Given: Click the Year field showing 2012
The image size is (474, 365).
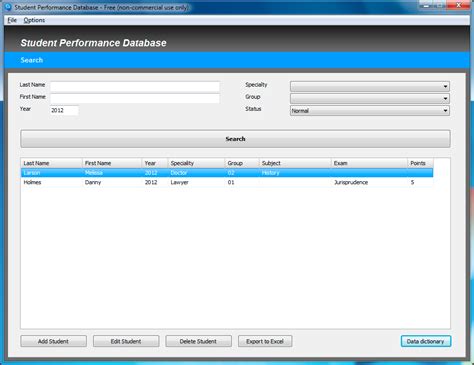Looking at the screenshot, I should click(x=64, y=110).
